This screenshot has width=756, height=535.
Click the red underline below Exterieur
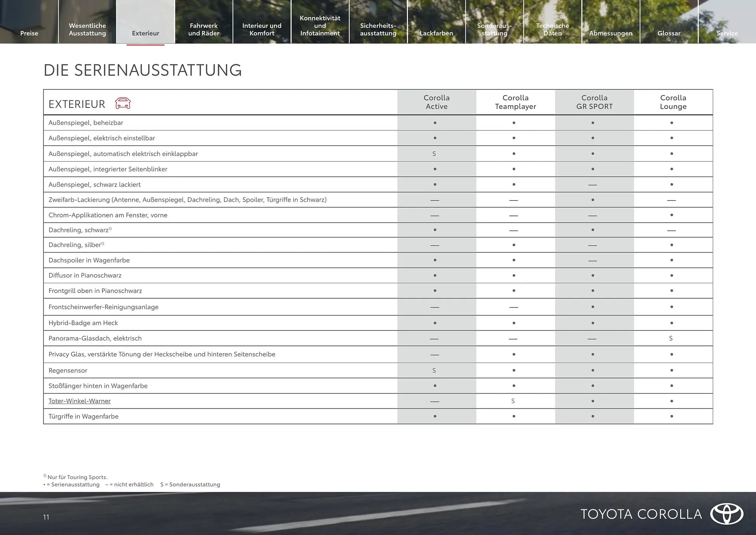145,45
